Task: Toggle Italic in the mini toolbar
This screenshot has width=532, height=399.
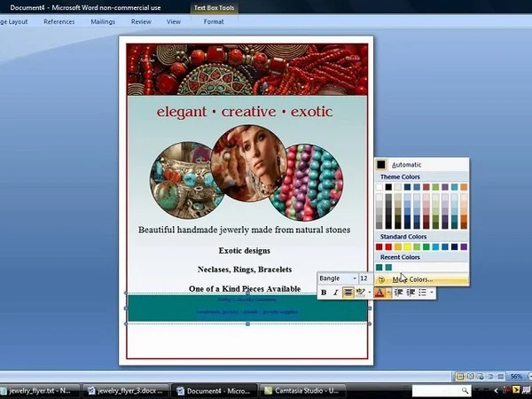Action: [x=335, y=293]
